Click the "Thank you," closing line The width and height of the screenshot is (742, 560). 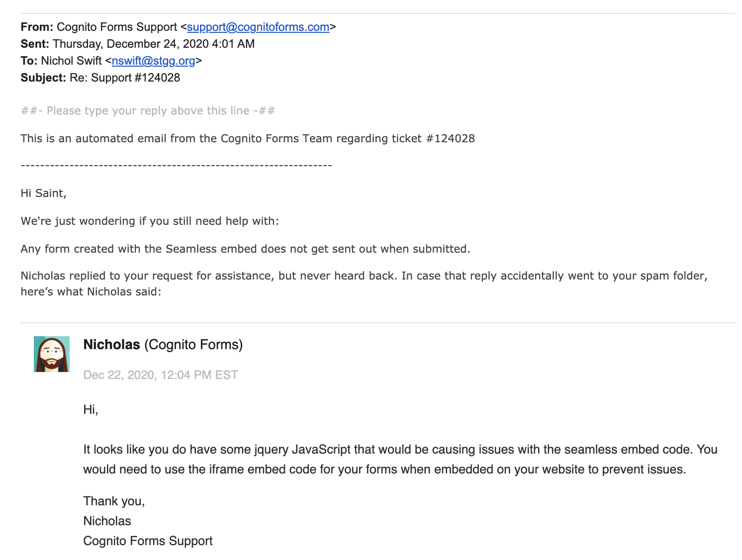(114, 501)
